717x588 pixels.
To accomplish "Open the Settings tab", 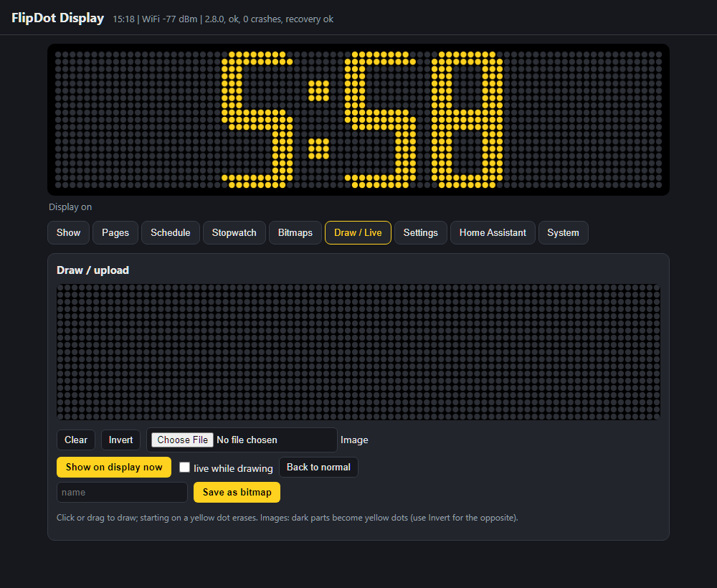I will pyautogui.click(x=421, y=233).
